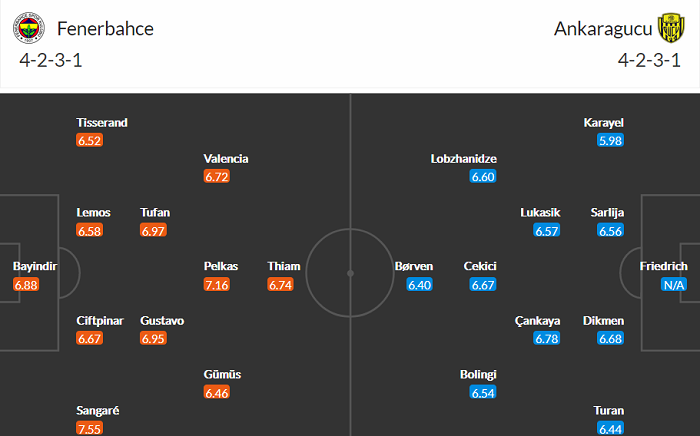The image size is (700, 436).
Task: Click Karayel's 5.98 rating badge
Action: pos(610,141)
